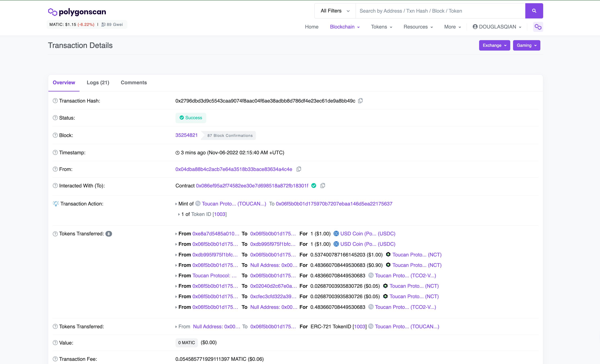
Task: Open Null Address sender in ERC-721 transfer row
Action: (x=216, y=326)
